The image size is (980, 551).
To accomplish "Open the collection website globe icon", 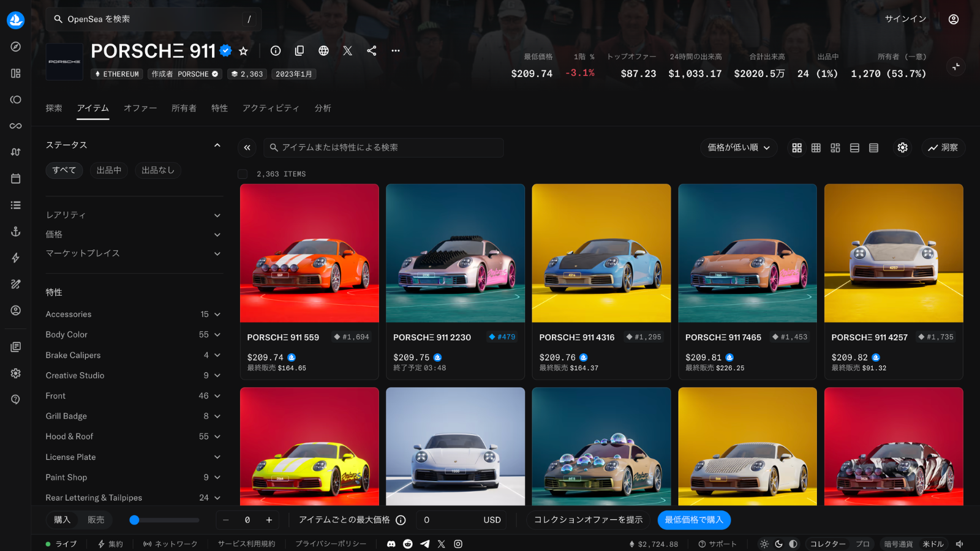I will point(323,51).
